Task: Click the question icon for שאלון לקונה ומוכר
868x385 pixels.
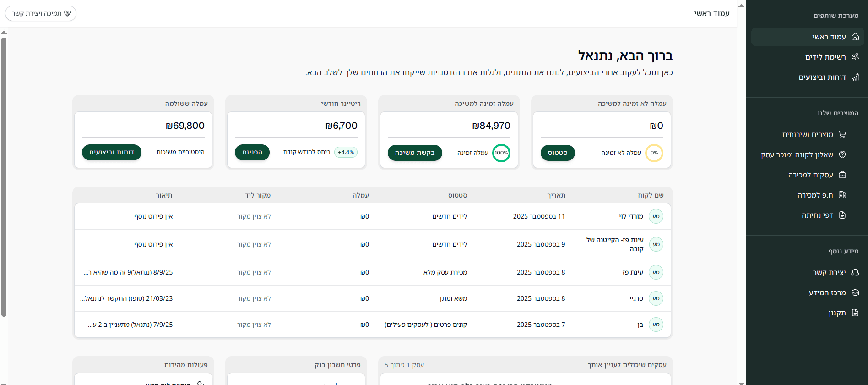Action: [842, 154]
